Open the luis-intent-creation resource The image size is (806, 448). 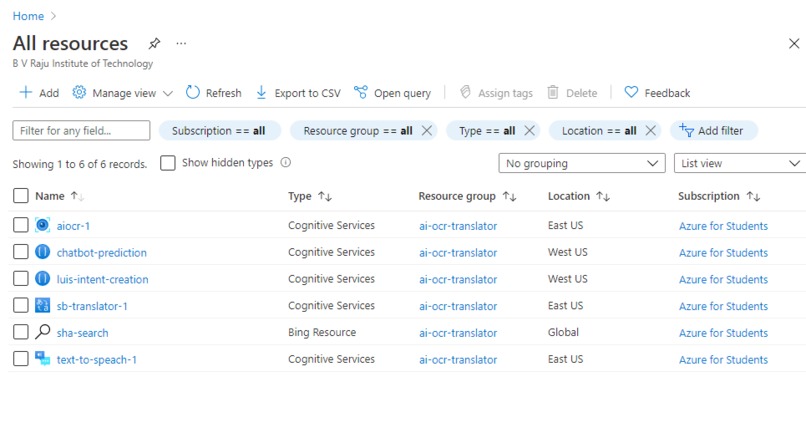click(102, 279)
